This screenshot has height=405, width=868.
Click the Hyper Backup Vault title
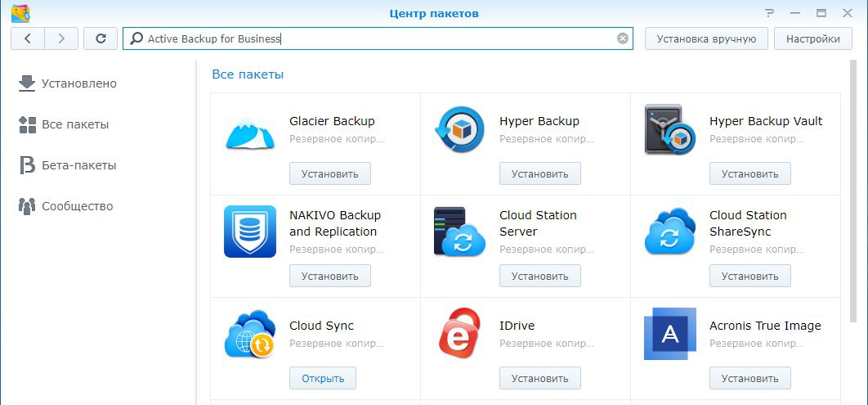pyautogui.click(x=766, y=121)
